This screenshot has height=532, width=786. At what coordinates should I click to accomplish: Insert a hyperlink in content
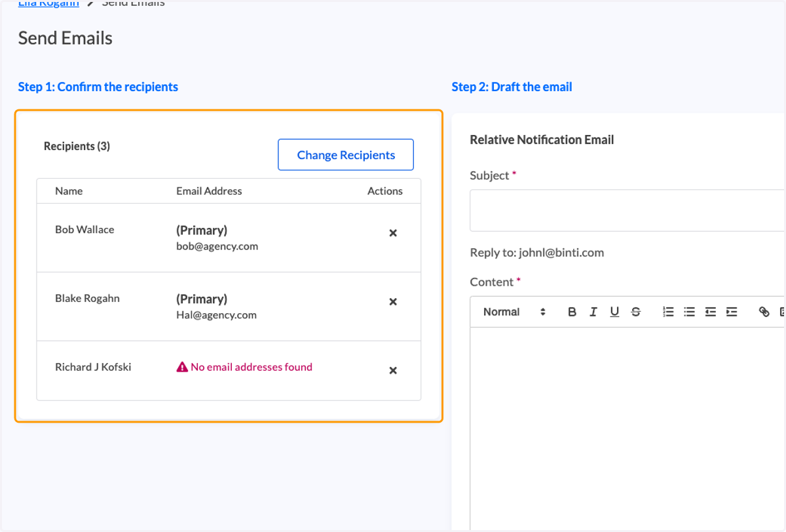click(764, 312)
